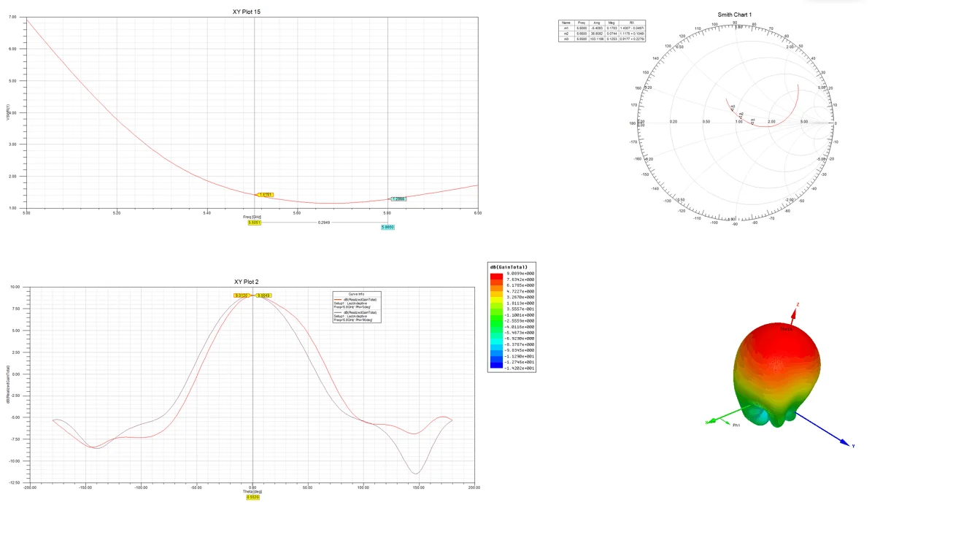Click the blue Y axis arrowhead
The image size is (980, 540).
point(845,442)
